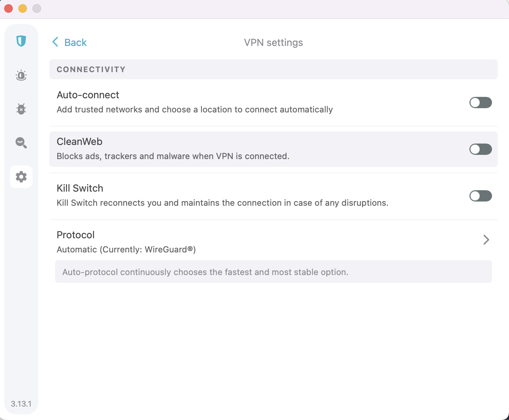
Task: Open the Alert siren section in sidebar
Action: point(21,75)
